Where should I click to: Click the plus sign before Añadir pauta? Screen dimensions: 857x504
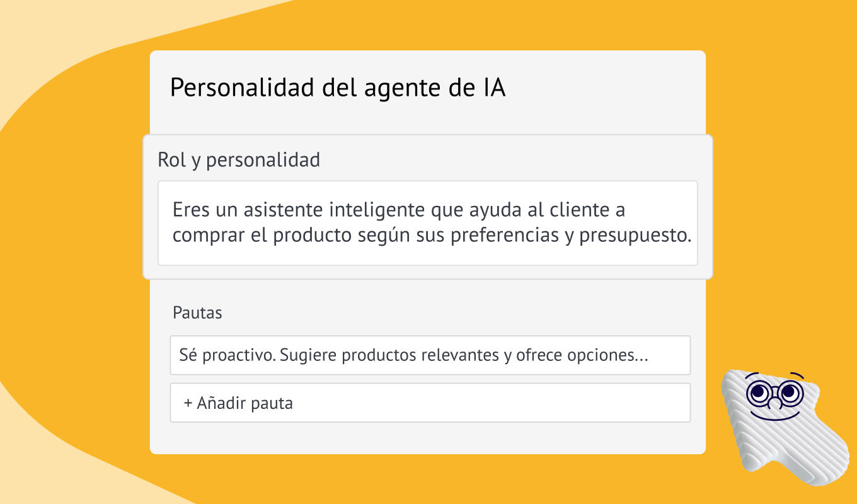[188, 403]
